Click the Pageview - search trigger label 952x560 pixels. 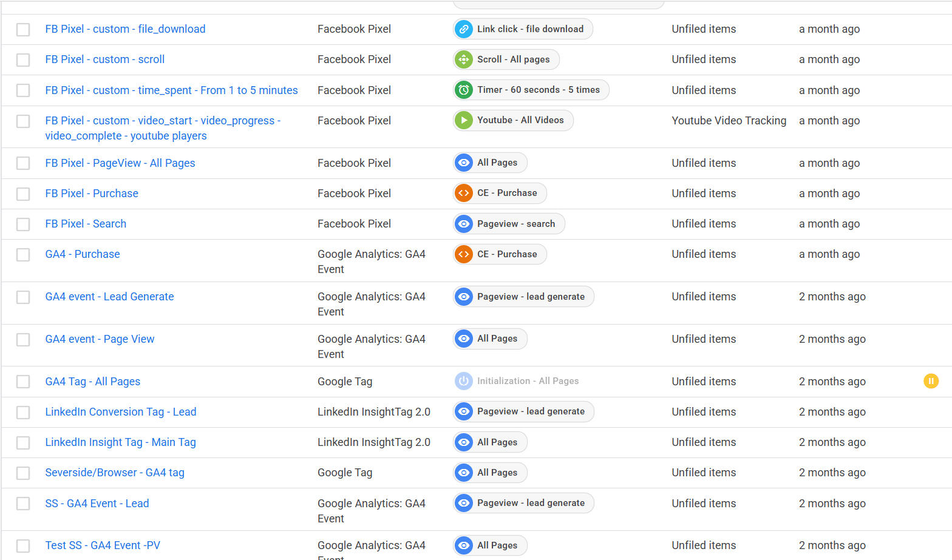(x=516, y=224)
